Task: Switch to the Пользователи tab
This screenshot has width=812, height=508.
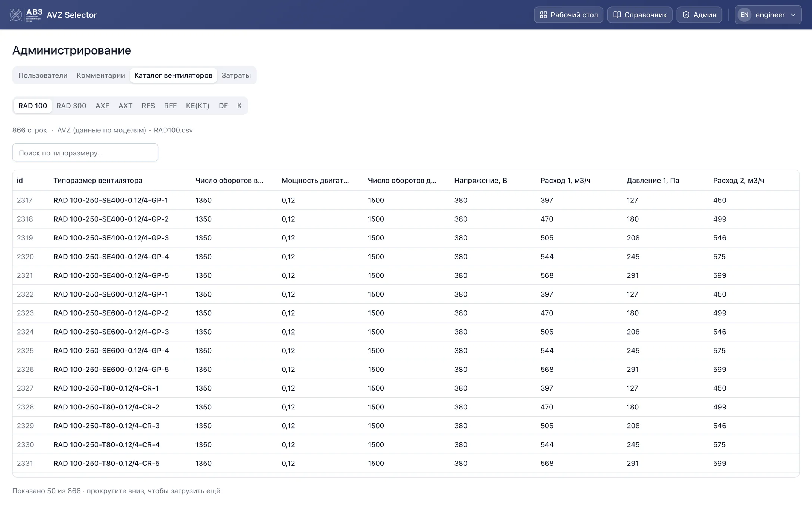Action: [43, 75]
